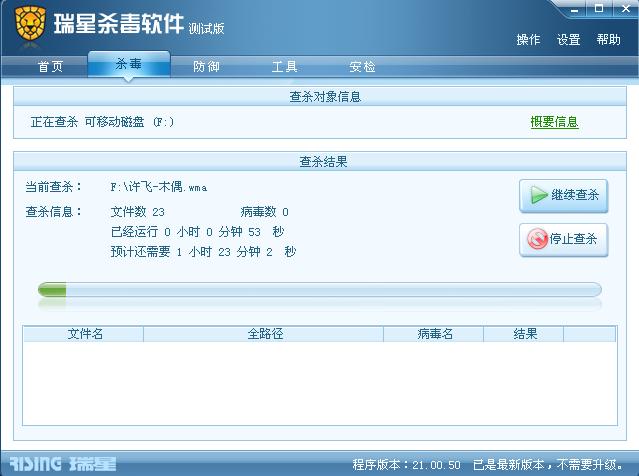Viewport: 639px width, 476px height.
Task: Open the 帮助 menu
Action: point(608,40)
